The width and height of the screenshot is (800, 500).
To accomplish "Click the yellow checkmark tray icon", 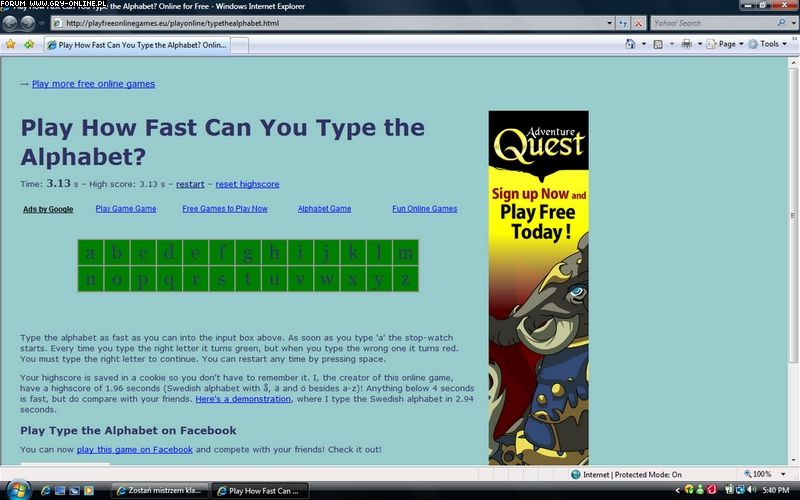I will 689,490.
